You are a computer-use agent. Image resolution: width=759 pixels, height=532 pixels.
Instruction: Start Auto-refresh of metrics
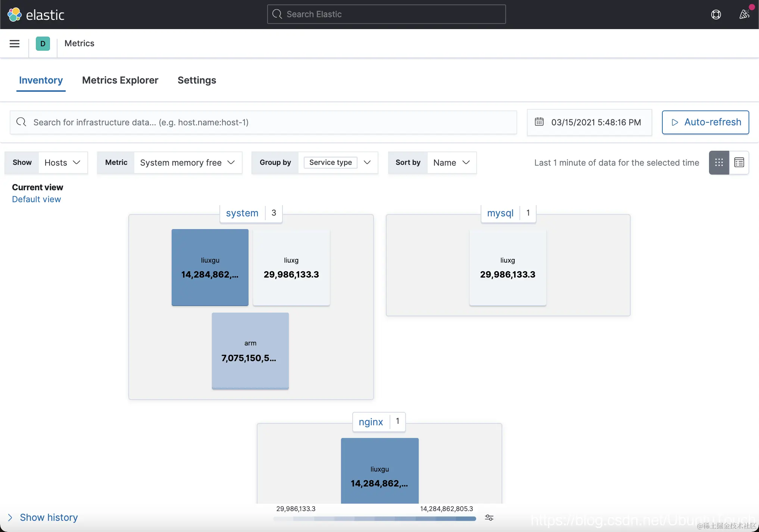click(705, 122)
